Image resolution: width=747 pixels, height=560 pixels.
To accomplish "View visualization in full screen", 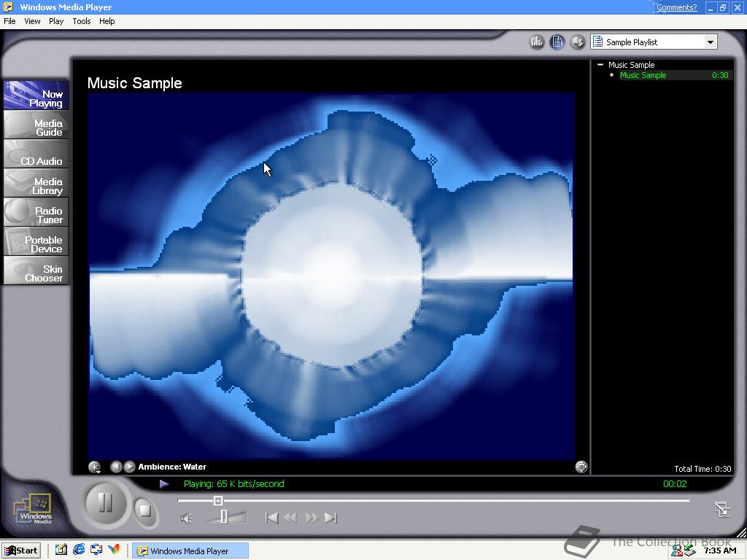I will (581, 467).
